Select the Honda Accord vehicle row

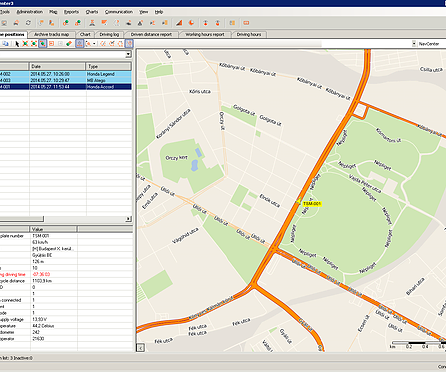point(66,87)
